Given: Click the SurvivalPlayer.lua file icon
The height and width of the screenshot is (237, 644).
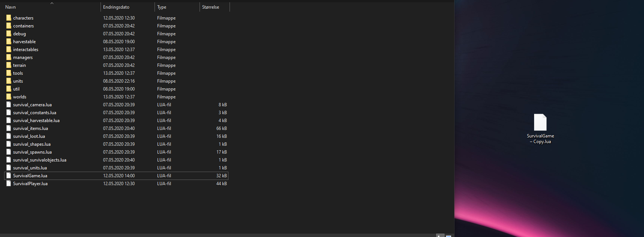Looking at the screenshot, I should 9,183.
